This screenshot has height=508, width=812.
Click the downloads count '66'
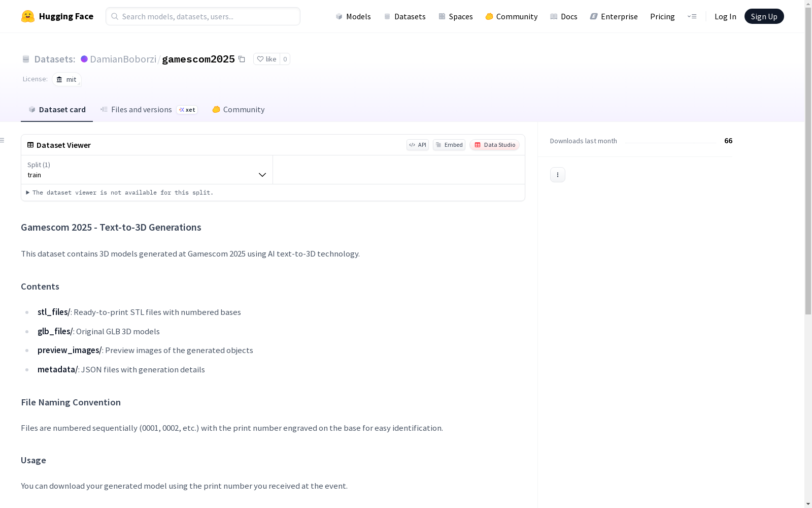coord(728,141)
